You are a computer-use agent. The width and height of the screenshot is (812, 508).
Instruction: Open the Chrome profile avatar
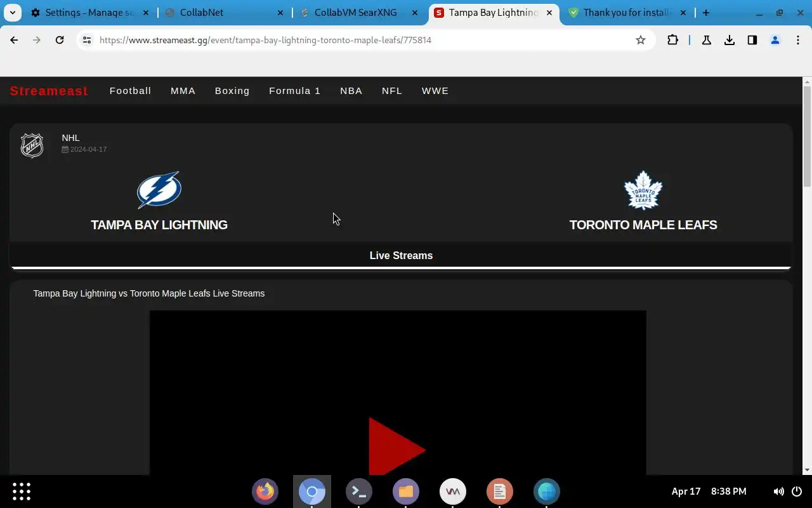pyautogui.click(x=775, y=40)
